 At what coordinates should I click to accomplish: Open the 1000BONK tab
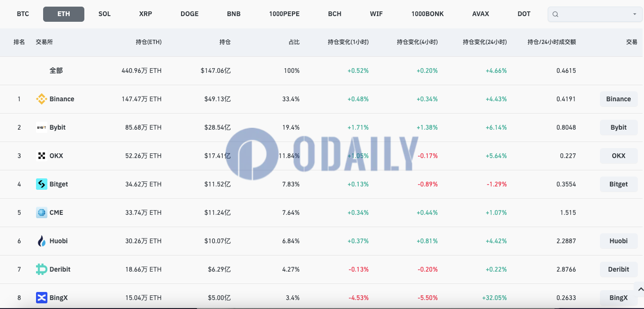[427, 14]
